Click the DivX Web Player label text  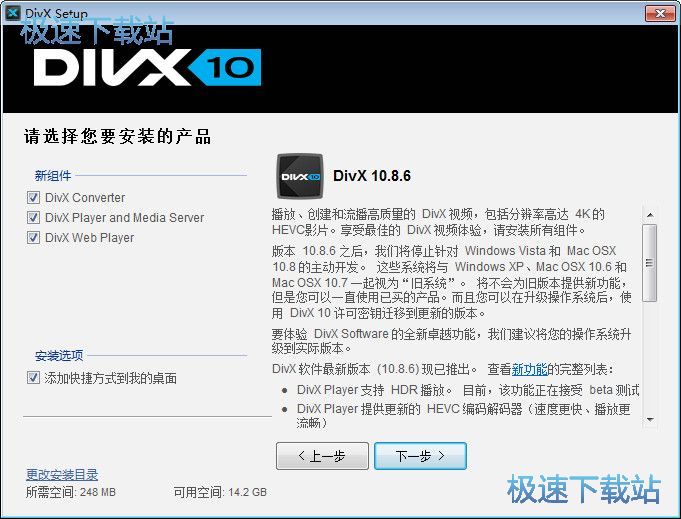pos(89,238)
